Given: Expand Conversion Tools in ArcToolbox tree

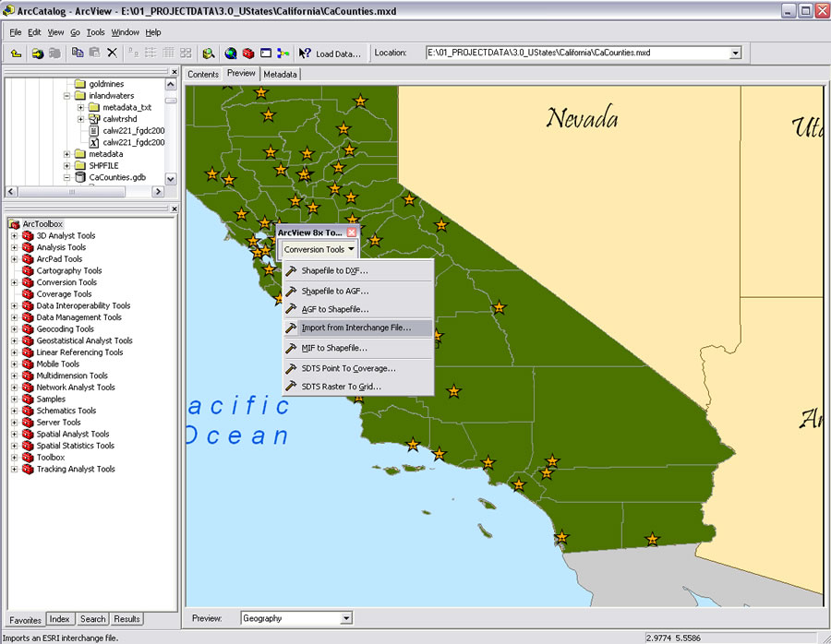Looking at the screenshot, I should [x=14, y=282].
